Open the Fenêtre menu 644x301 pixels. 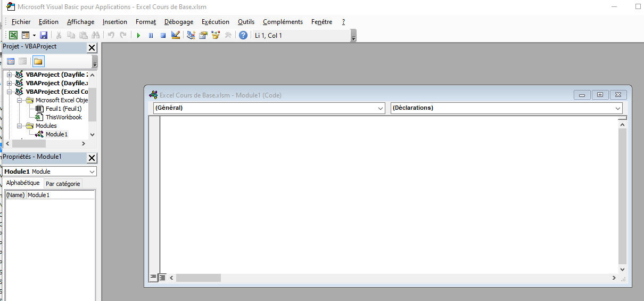point(321,22)
